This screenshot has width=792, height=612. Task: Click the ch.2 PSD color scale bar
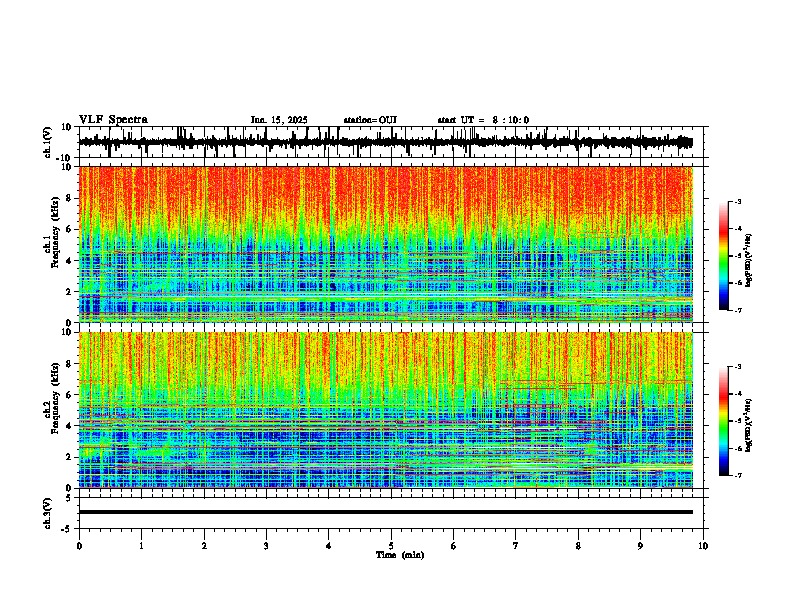pos(723,421)
